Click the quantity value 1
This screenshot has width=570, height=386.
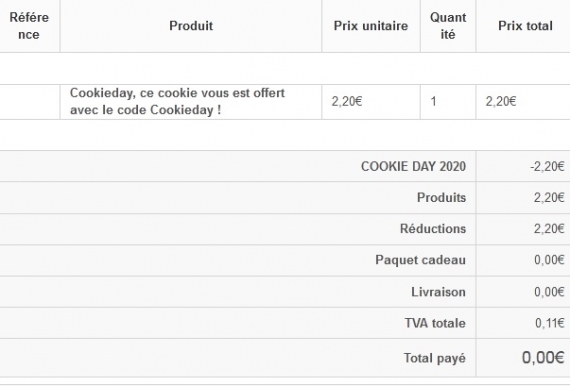click(x=433, y=101)
